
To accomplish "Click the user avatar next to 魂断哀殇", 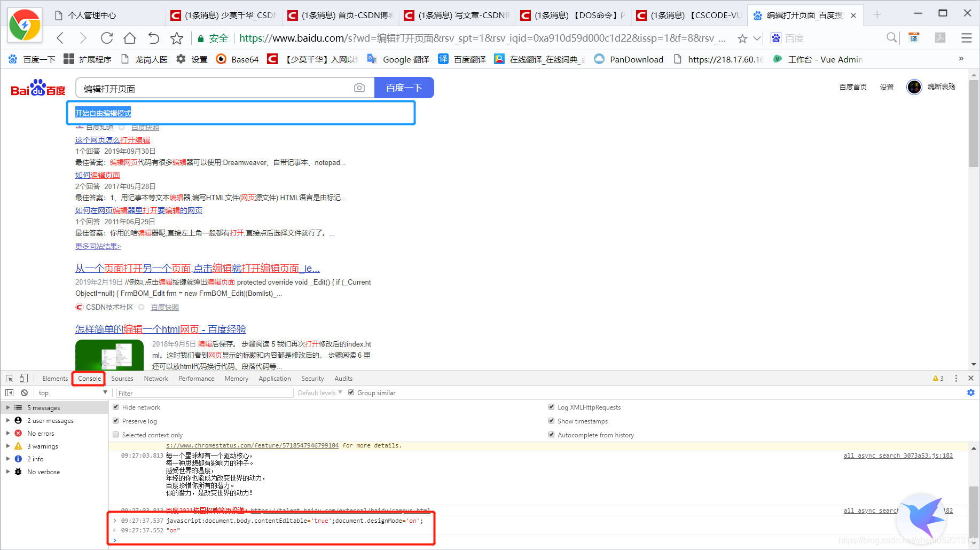I will click(x=914, y=87).
